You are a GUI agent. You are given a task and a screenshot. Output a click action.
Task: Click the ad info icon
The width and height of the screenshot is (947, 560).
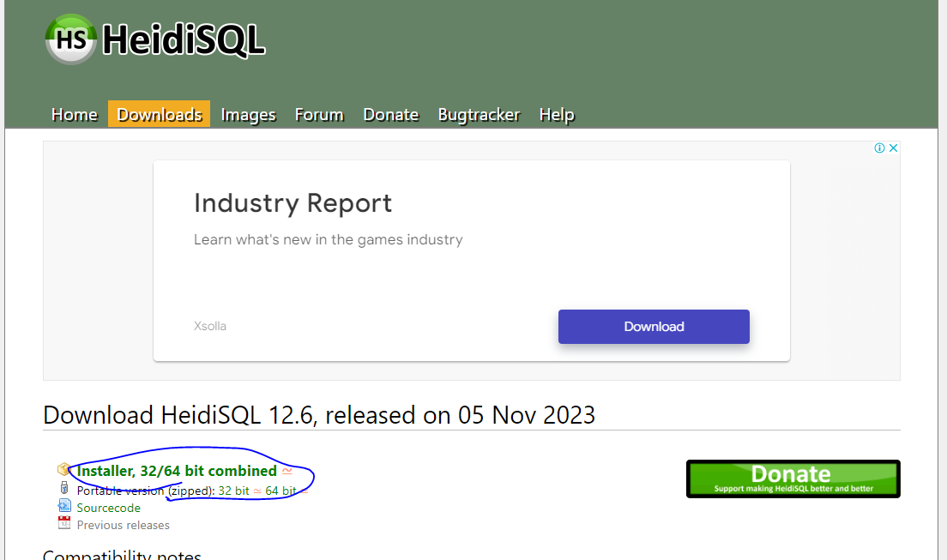coord(879,148)
